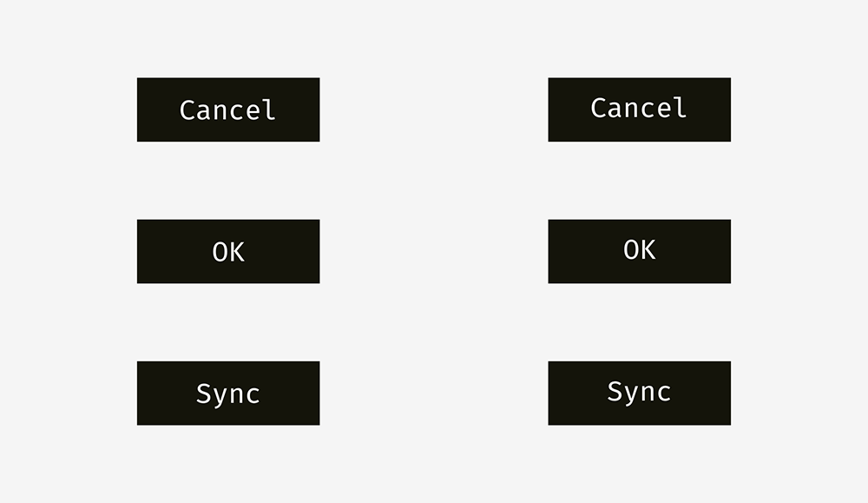
Task: Dismiss using the right Cancel button
Action: click(640, 109)
